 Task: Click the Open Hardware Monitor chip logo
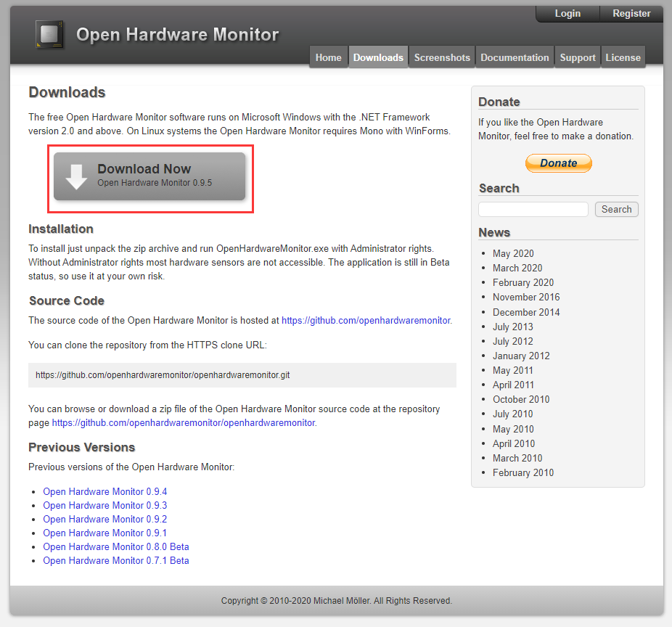[49, 34]
